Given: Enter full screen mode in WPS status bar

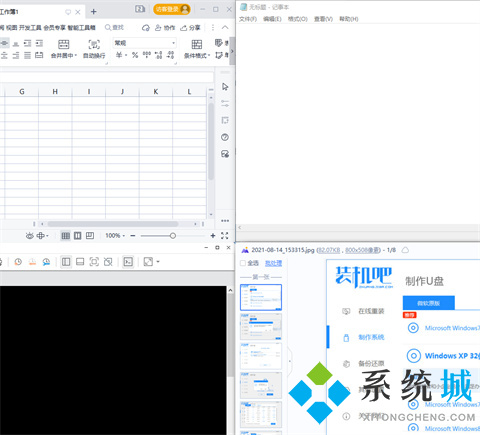Looking at the screenshot, I should 225,236.
